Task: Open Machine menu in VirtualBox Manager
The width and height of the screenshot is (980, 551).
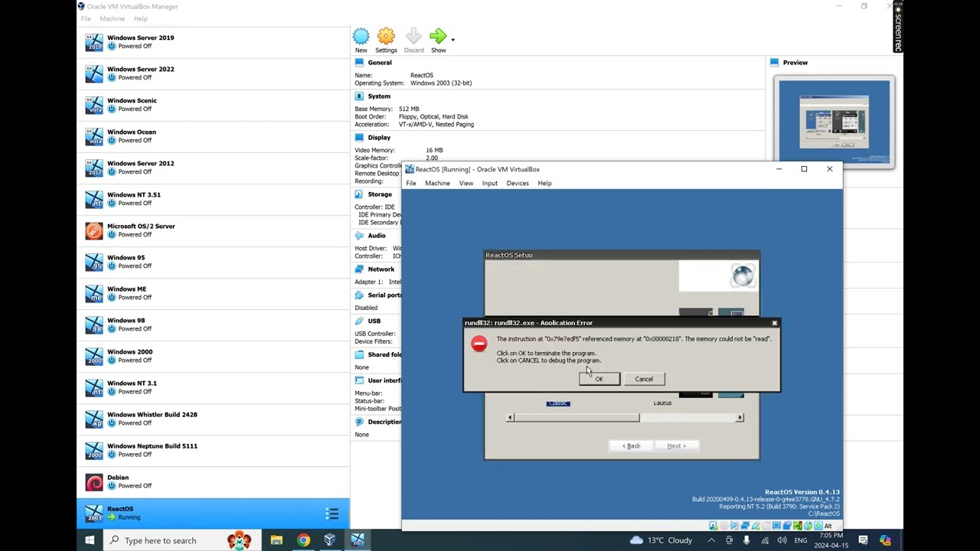Action: (112, 18)
